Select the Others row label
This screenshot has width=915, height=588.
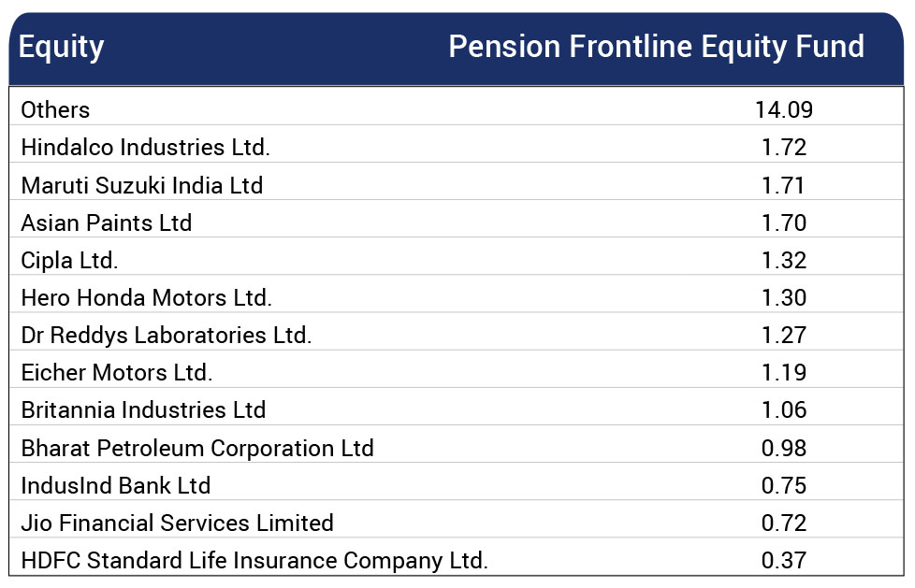click(x=55, y=109)
